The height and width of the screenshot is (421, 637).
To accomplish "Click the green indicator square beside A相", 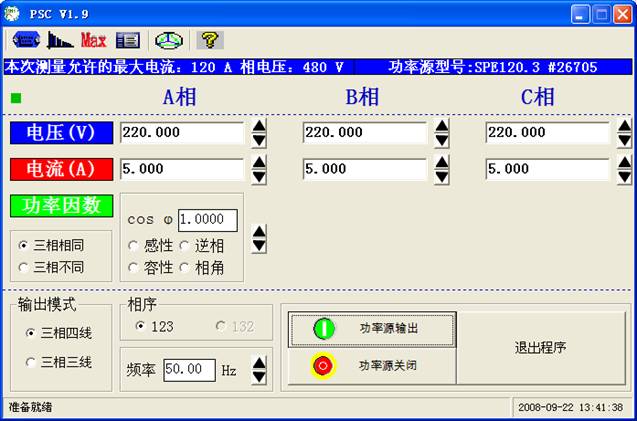I will click(16, 98).
